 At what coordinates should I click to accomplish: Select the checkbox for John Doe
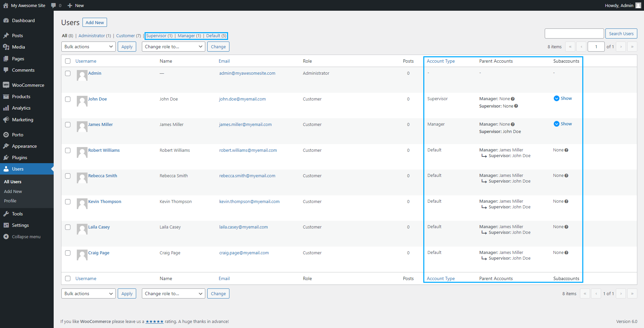(x=68, y=99)
